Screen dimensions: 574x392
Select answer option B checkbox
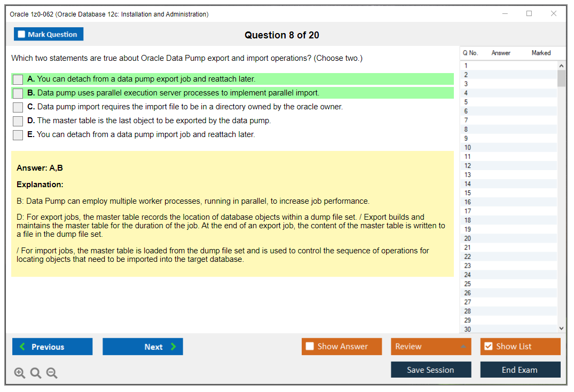[18, 93]
